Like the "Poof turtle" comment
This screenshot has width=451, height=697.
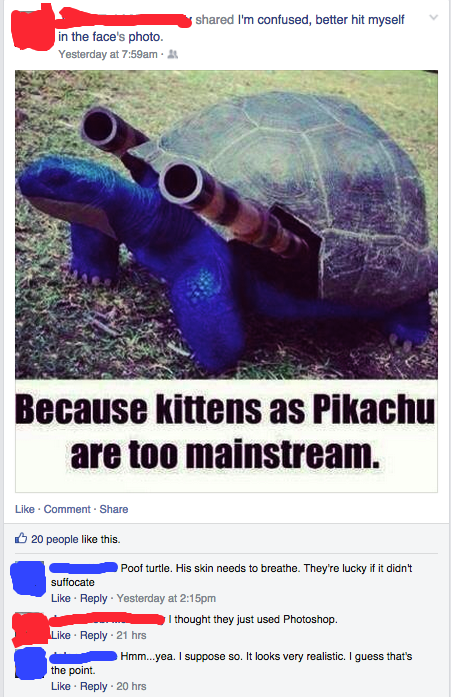click(x=61, y=598)
